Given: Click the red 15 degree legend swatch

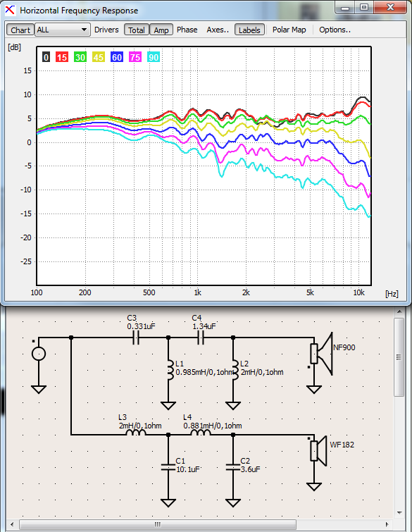Looking at the screenshot, I should coord(62,57).
